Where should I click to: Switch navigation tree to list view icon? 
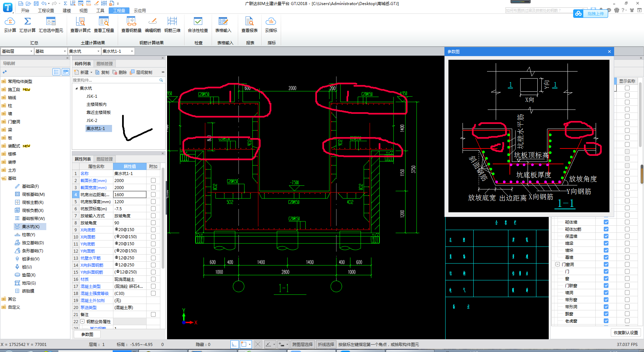pyautogui.click(x=56, y=72)
